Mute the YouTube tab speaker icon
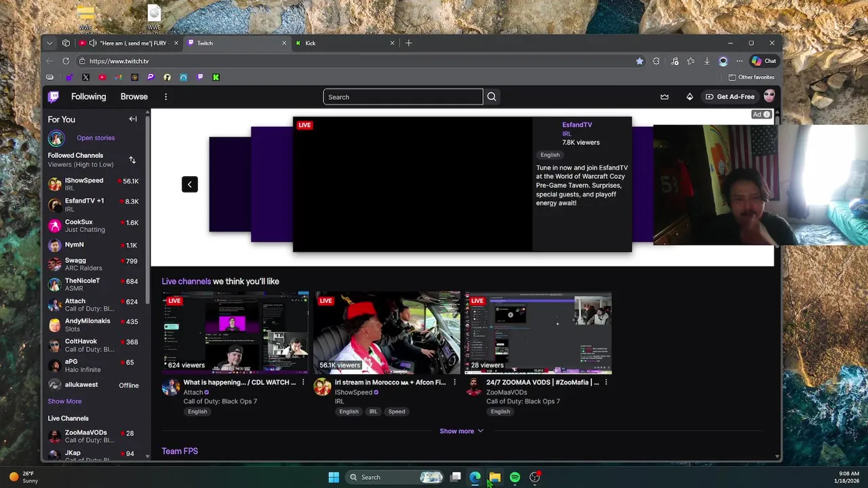Screen dimensions: 868x488 point(93,43)
